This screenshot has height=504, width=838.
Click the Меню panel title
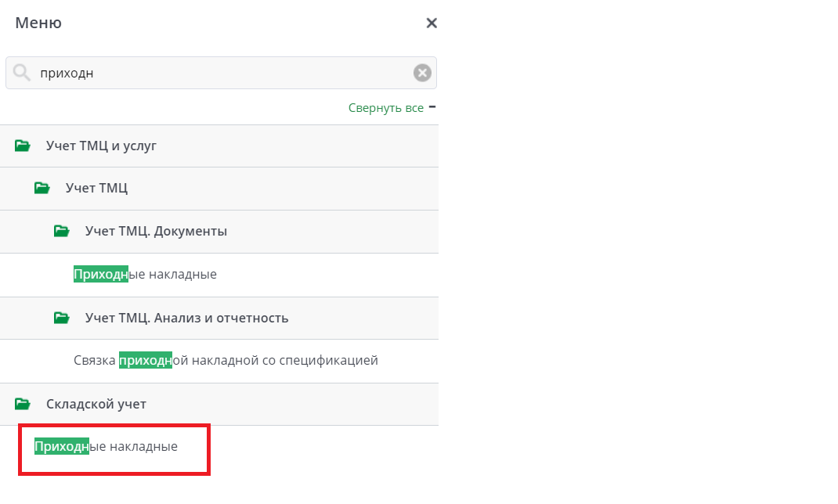(x=38, y=23)
